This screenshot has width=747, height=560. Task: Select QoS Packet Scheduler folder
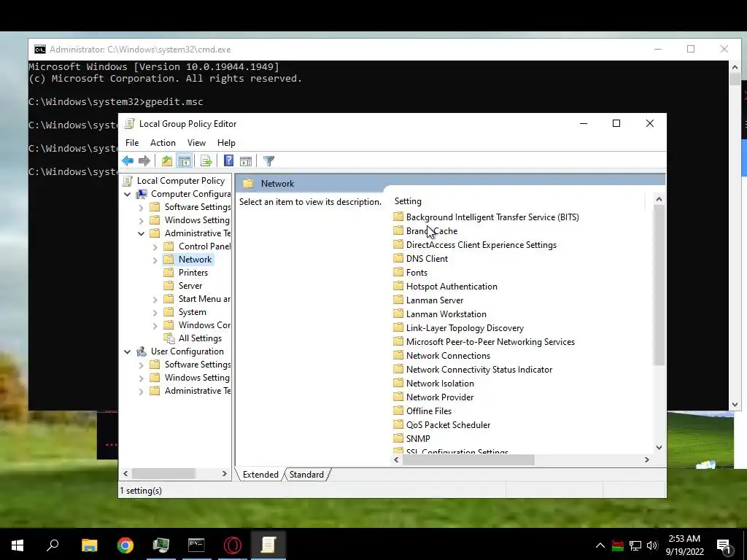448,424
